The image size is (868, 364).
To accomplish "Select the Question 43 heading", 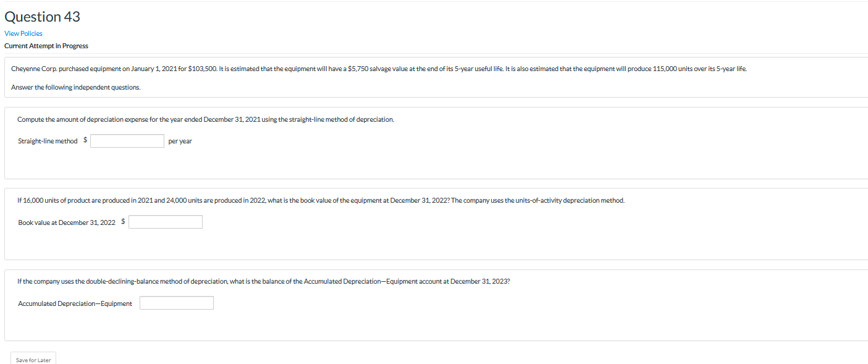I will coord(42,16).
